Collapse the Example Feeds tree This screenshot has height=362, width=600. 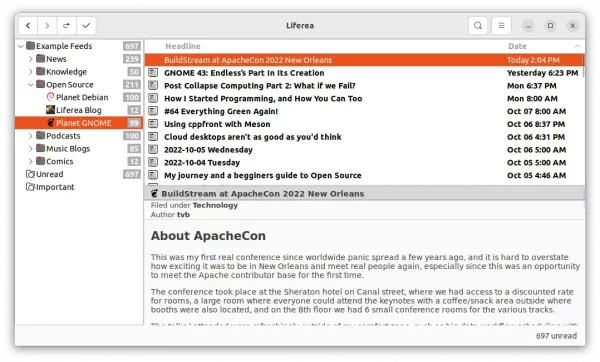21,46
